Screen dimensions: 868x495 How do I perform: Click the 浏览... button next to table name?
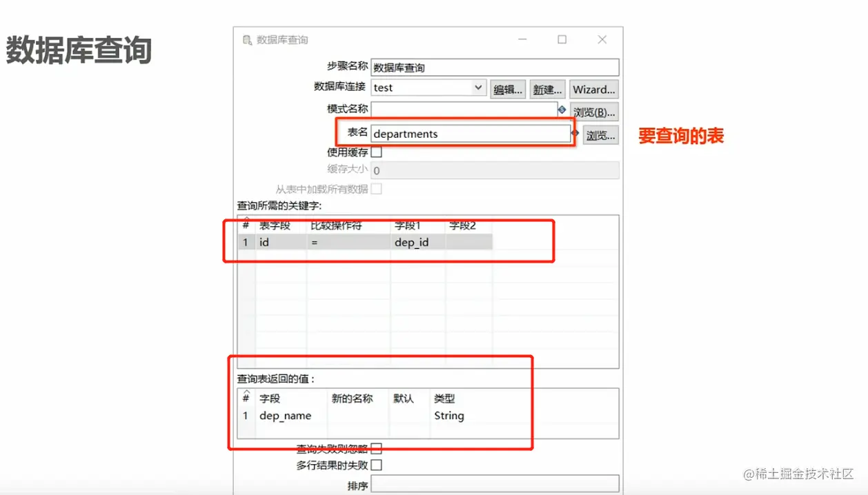coord(600,136)
